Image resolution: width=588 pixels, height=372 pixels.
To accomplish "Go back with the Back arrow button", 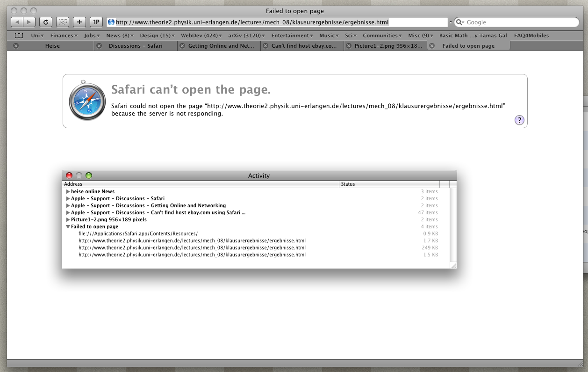I will pos(17,22).
